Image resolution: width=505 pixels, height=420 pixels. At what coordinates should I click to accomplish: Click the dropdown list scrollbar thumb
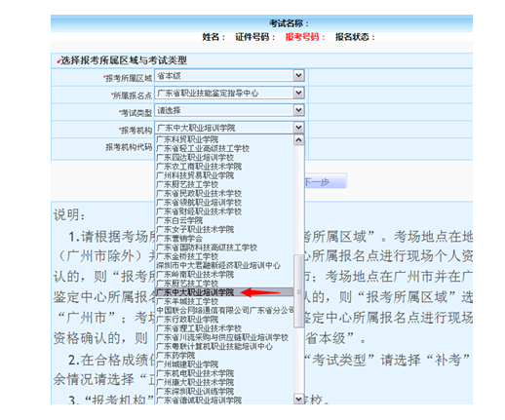[298, 291]
